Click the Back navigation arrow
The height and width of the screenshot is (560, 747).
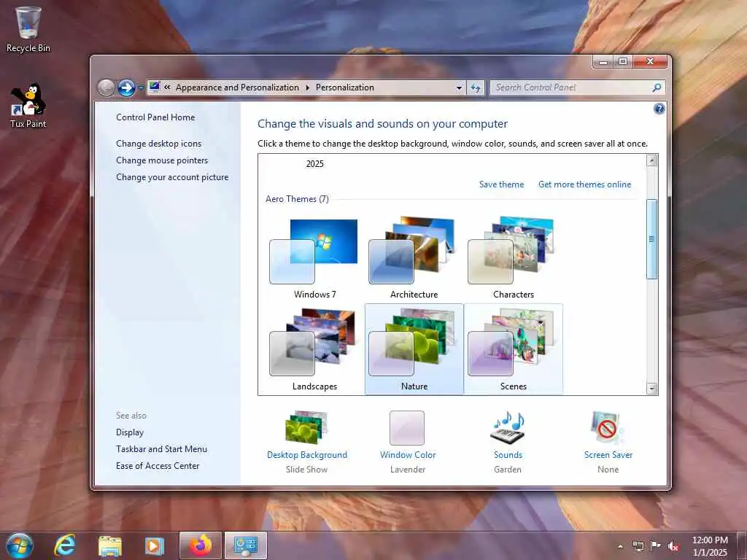pos(106,87)
